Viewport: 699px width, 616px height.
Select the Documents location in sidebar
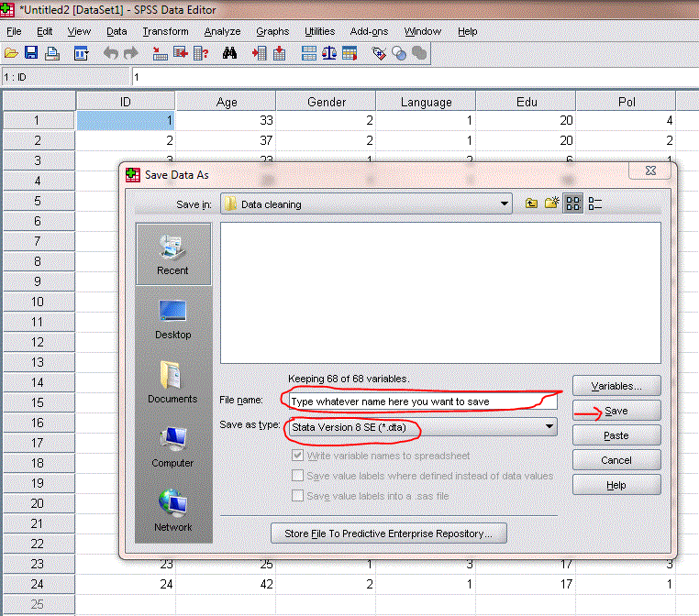[172, 383]
